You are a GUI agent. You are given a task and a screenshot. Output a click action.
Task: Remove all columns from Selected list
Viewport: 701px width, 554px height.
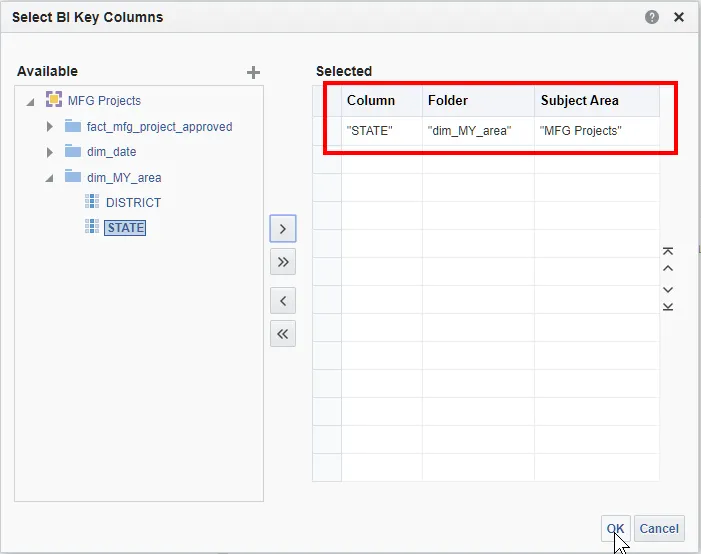283,334
